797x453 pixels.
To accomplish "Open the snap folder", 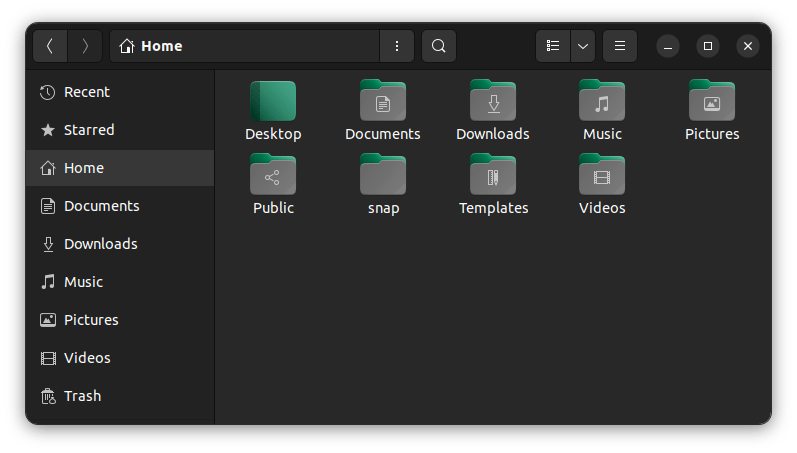I will (x=383, y=176).
